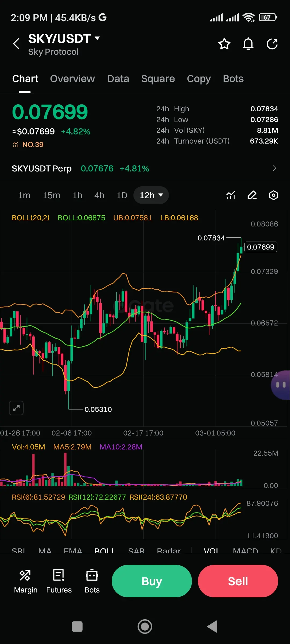Image resolution: width=290 pixels, height=644 pixels.
Task: Select the 1D timeframe
Action: tap(122, 195)
